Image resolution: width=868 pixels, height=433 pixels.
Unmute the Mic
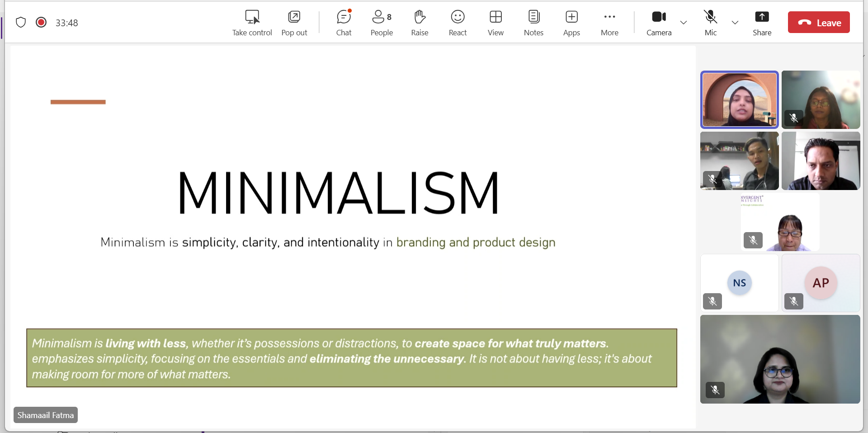710,23
